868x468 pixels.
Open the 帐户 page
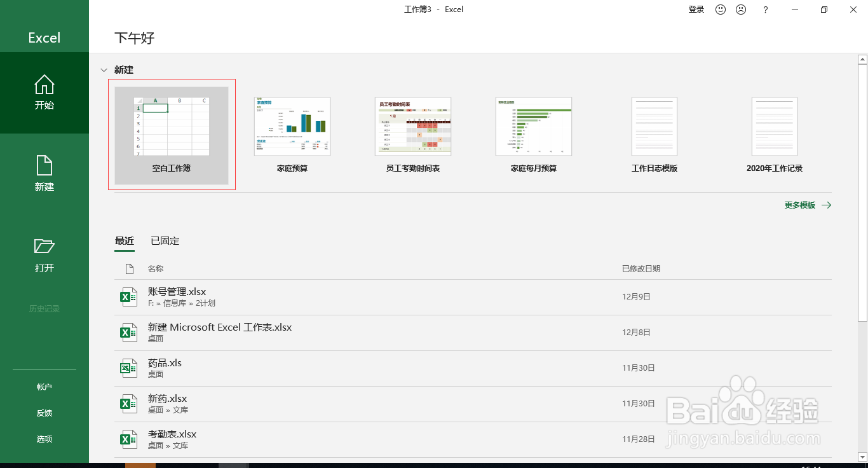pos(44,387)
